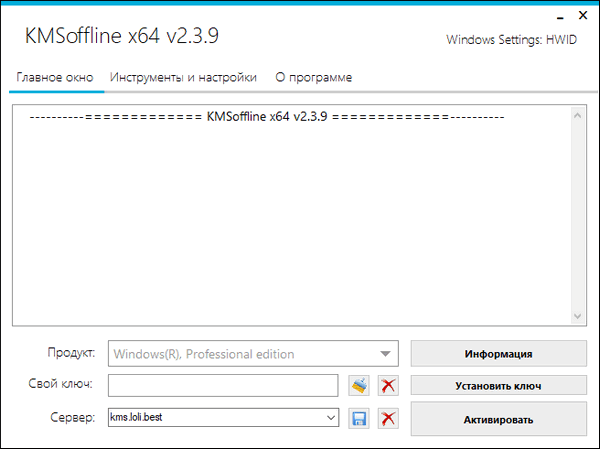Select the Главное окно tab
Image resolution: width=600 pixels, height=449 pixels.
(x=55, y=77)
